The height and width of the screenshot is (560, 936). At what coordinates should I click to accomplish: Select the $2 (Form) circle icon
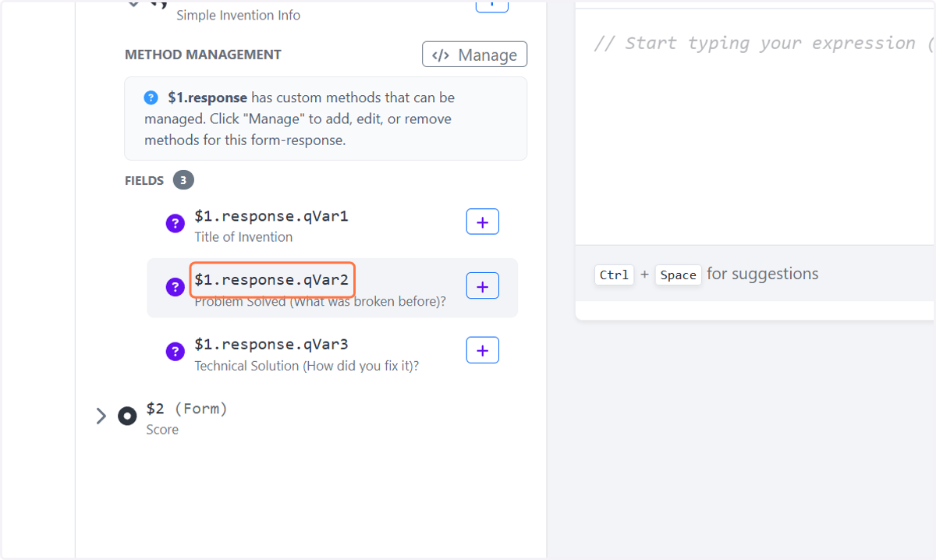127,416
